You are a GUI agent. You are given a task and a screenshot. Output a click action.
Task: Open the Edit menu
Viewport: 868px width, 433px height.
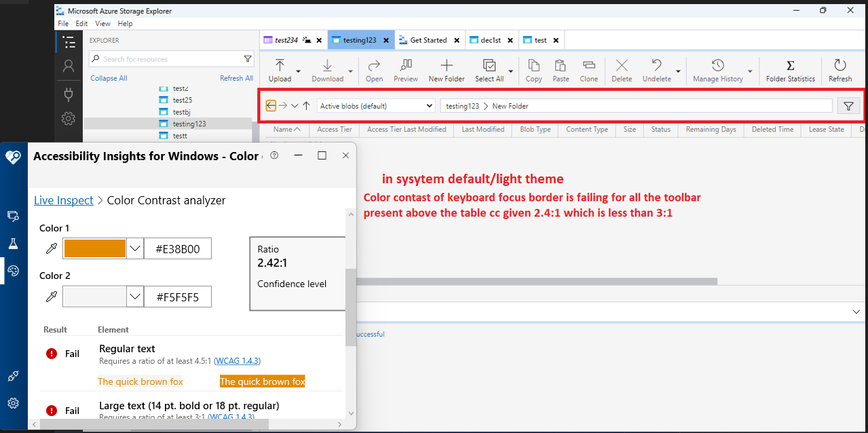click(81, 23)
